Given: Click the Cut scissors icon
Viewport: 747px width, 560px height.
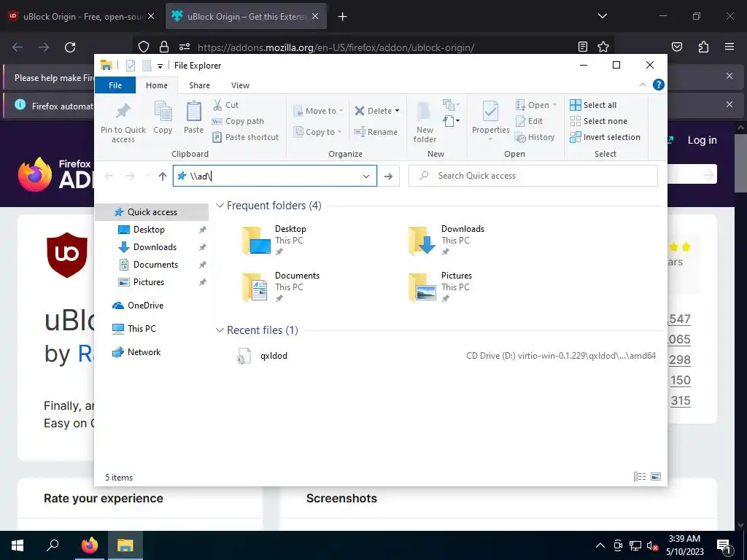Looking at the screenshot, I should pyautogui.click(x=217, y=105).
